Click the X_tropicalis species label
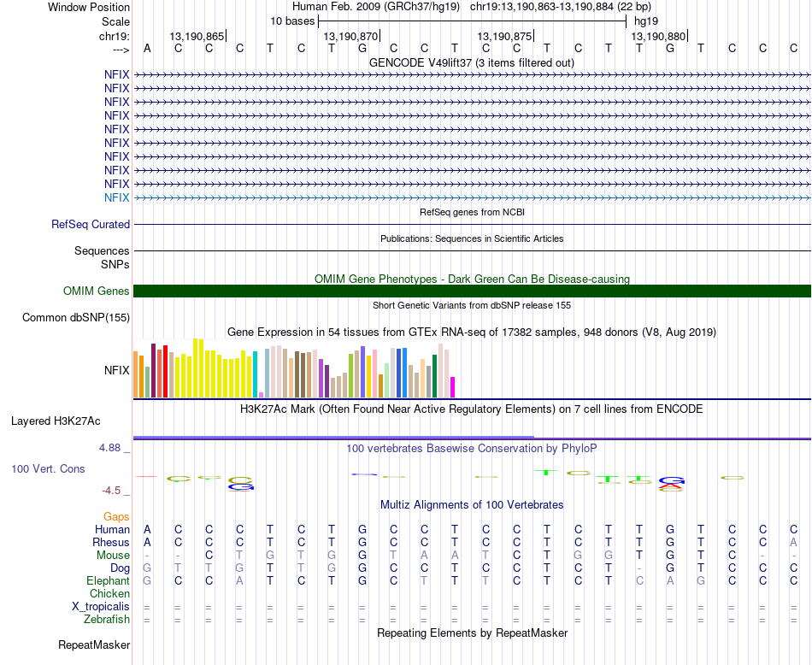The width and height of the screenshot is (812, 665). click(101, 606)
